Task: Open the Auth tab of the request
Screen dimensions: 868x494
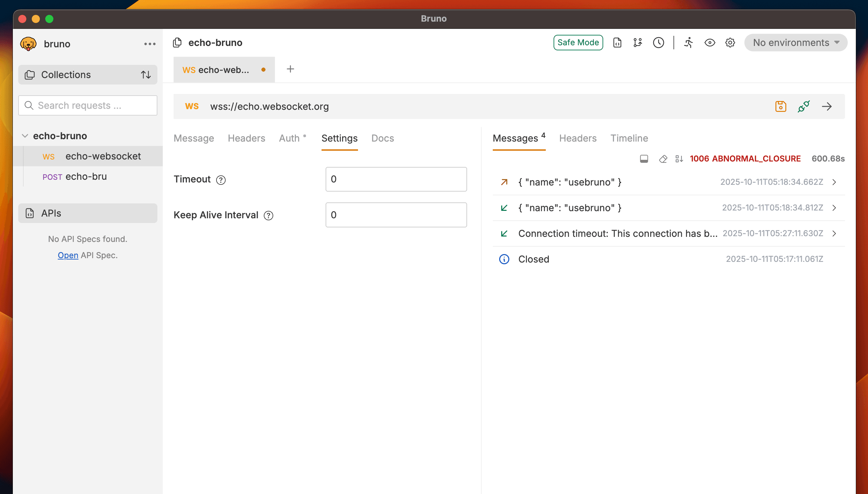Action: pyautogui.click(x=289, y=138)
